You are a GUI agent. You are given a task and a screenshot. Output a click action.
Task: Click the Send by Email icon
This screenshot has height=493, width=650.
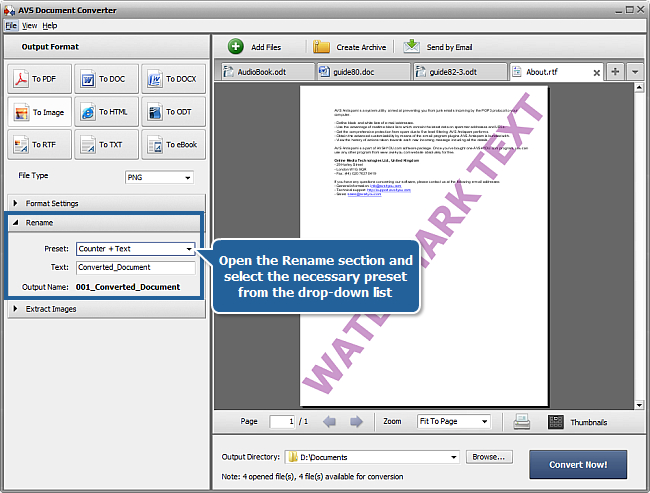tap(411, 46)
